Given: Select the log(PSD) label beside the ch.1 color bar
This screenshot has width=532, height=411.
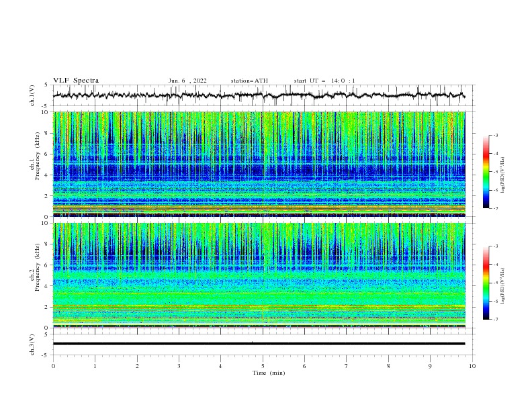Looking at the screenshot, I should tap(503, 175).
